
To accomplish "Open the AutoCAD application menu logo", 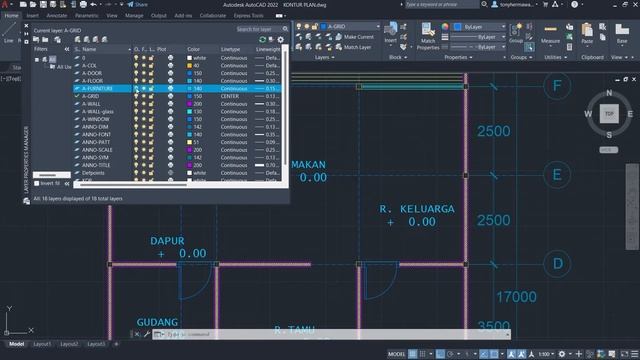I will [5, 4].
